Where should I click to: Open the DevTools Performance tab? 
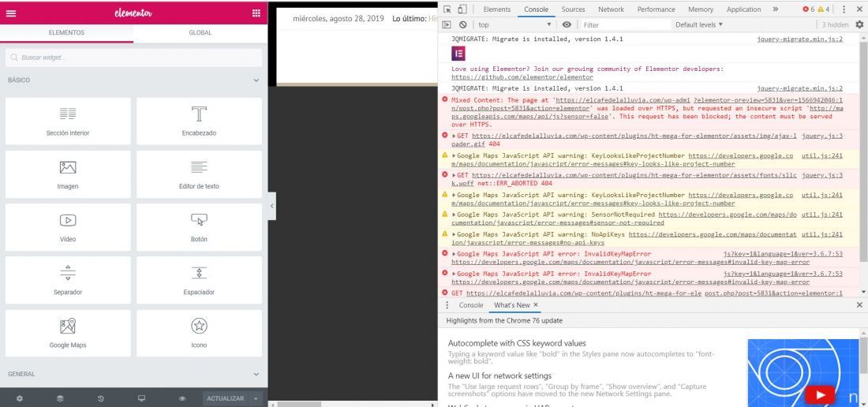click(656, 9)
